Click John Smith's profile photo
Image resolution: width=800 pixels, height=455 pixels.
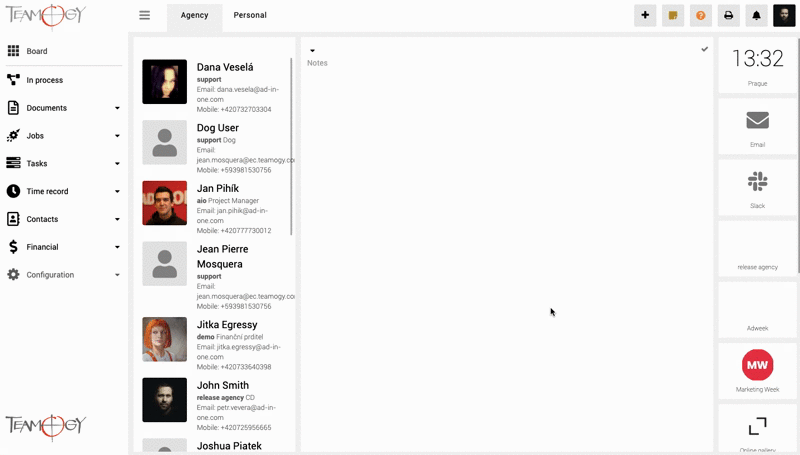(164, 400)
